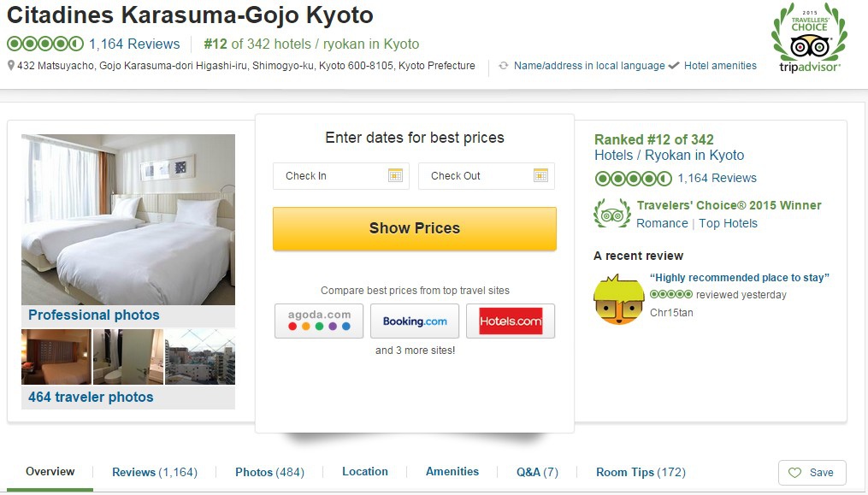Open the Hotel amenities link

point(720,65)
